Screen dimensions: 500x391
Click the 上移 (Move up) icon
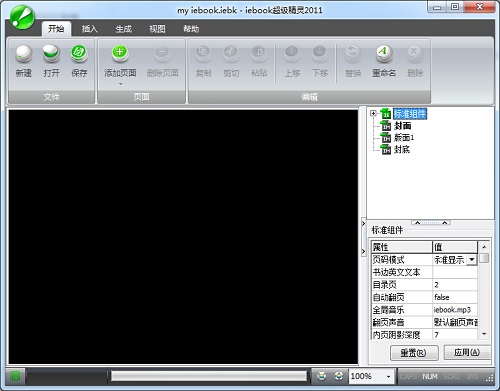tap(292, 54)
